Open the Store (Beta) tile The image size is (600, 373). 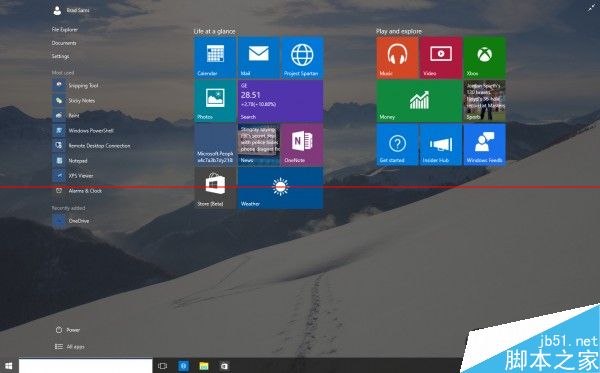coord(215,188)
